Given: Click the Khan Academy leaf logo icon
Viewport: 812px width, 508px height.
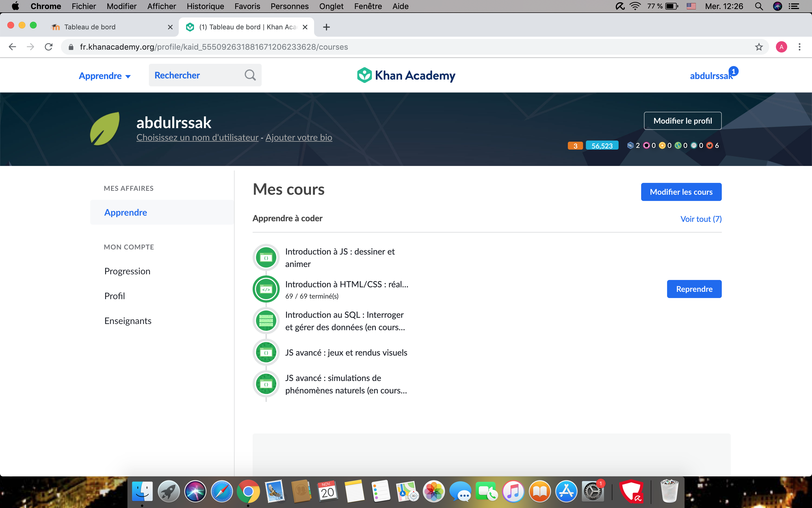Looking at the screenshot, I should click(364, 75).
